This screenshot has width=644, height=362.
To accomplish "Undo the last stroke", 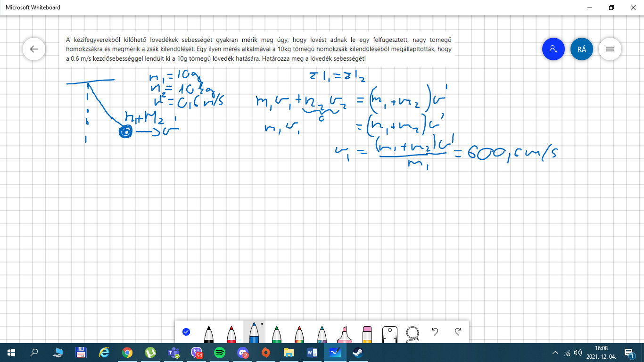I will click(x=435, y=332).
